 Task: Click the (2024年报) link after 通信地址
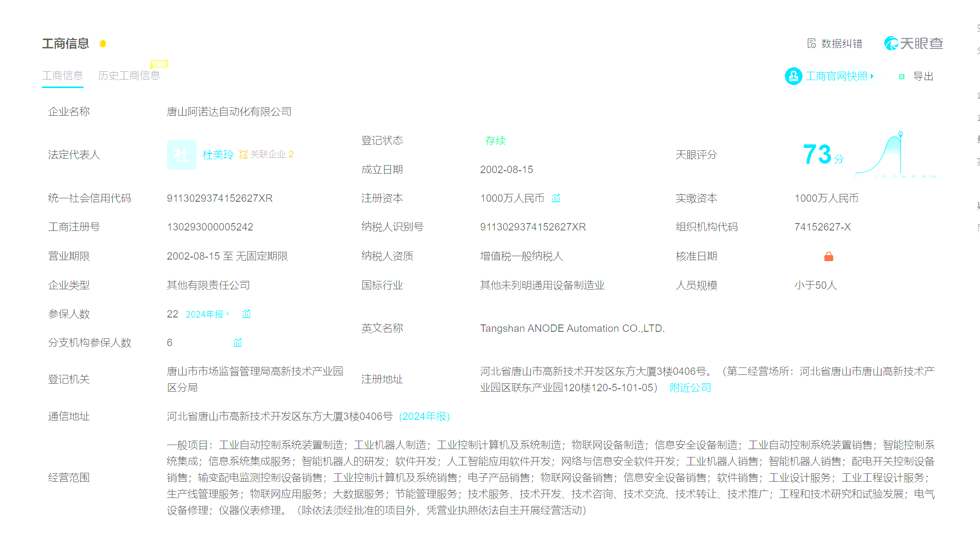click(425, 416)
